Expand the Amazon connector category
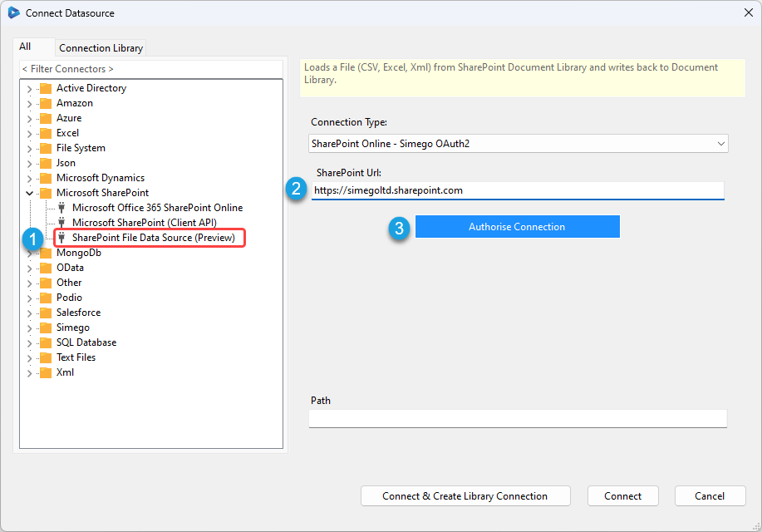The image size is (762, 532). tap(30, 102)
